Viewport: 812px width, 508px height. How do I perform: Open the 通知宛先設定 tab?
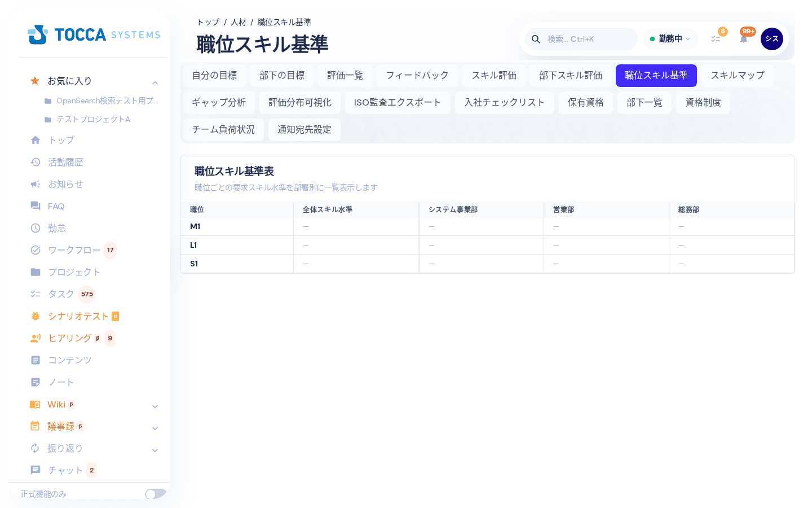304,130
